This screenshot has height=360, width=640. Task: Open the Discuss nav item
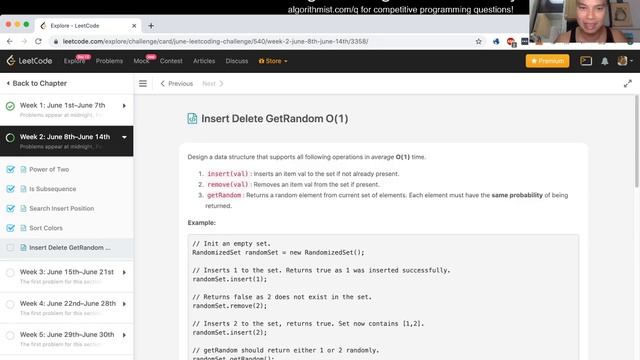pyautogui.click(x=237, y=61)
